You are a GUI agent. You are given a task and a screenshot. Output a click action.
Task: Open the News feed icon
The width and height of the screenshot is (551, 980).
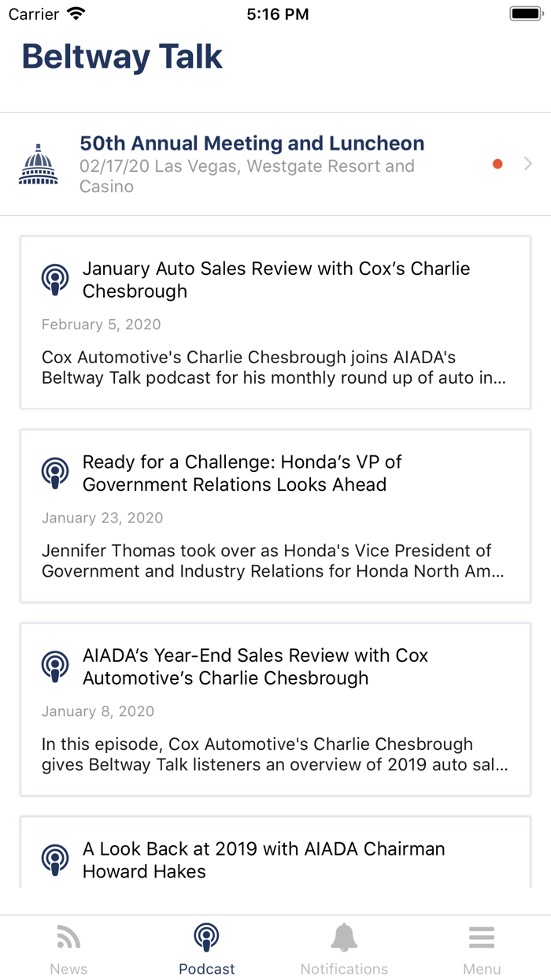(68, 937)
